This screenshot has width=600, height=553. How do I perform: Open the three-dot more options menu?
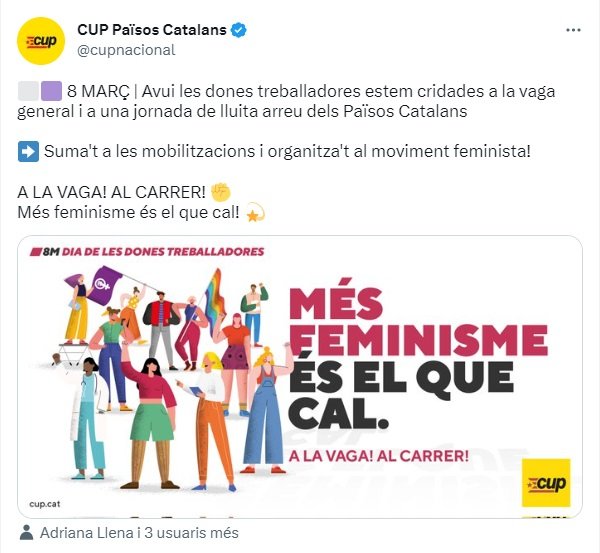coord(573,30)
